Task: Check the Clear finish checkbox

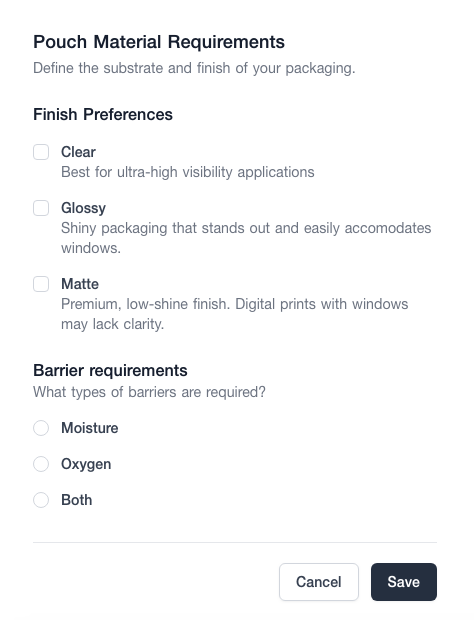Action: [41, 152]
